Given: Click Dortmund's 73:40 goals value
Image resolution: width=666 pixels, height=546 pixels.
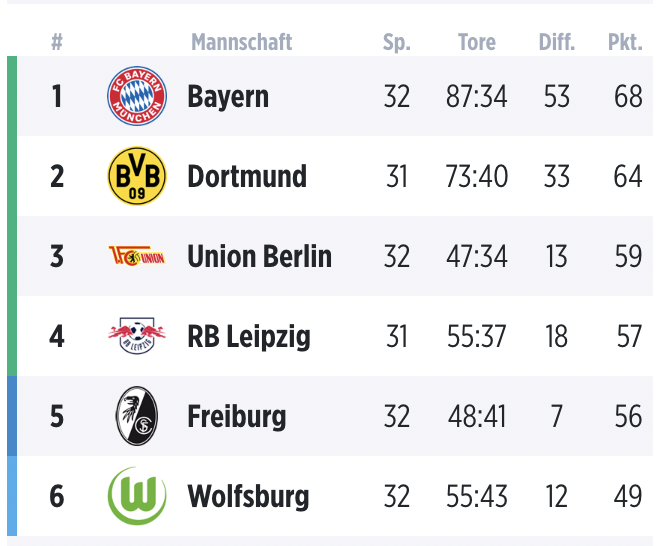Looking at the screenshot, I should pyautogui.click(x=477, y=177).
